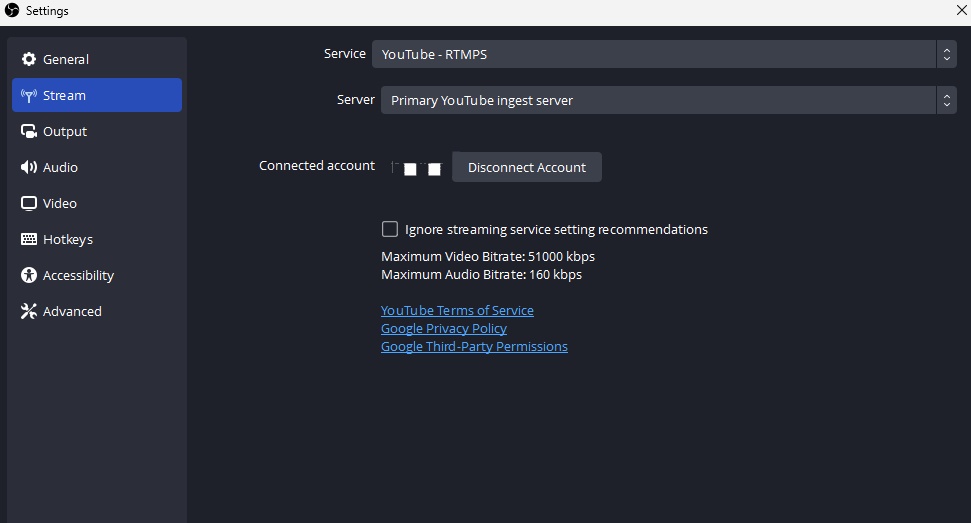971x523 pixels.
Task: Click the OBS logo in title bar
Action: pos(12,10)
